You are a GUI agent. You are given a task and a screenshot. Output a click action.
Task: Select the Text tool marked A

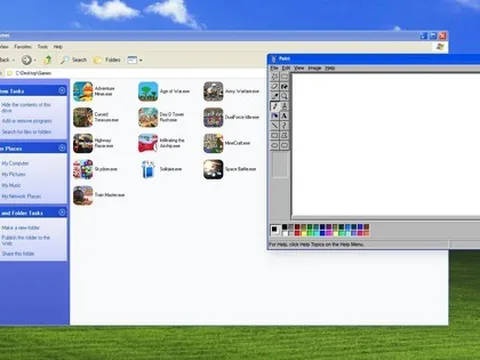tap(284, 116)
